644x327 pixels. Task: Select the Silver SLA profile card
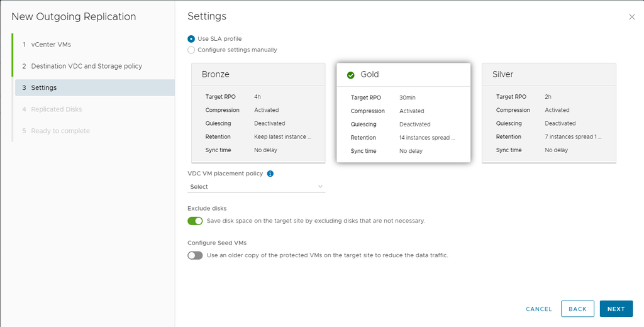(548, 113)
